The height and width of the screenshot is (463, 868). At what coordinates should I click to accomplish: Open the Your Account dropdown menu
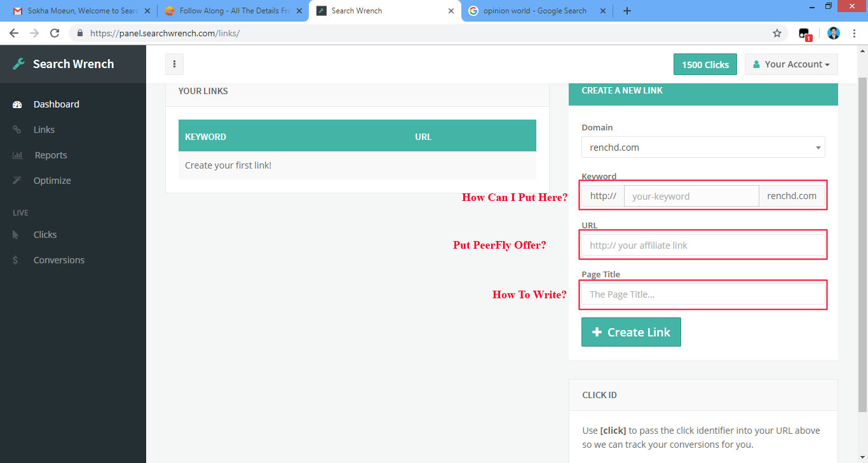pos(791,64)
